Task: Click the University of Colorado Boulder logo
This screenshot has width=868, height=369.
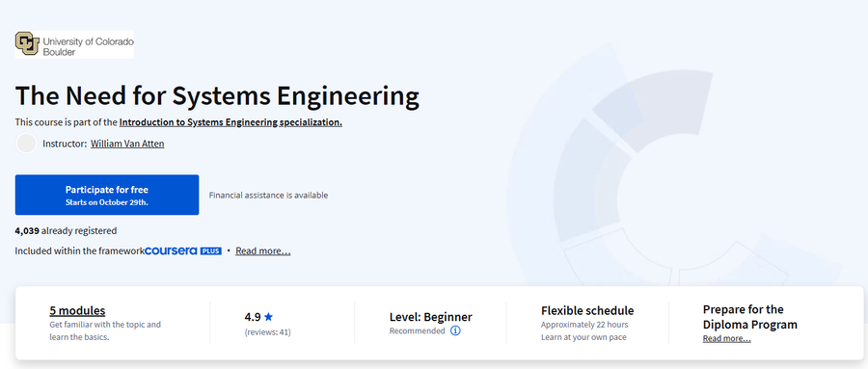Action: point(74,44)
